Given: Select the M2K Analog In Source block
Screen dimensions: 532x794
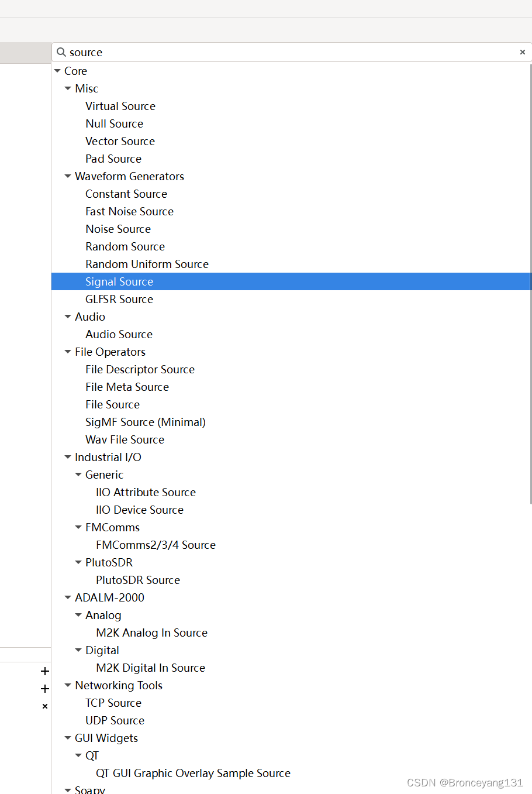Looking at the screenshot, I should click(x=152, y=633).
